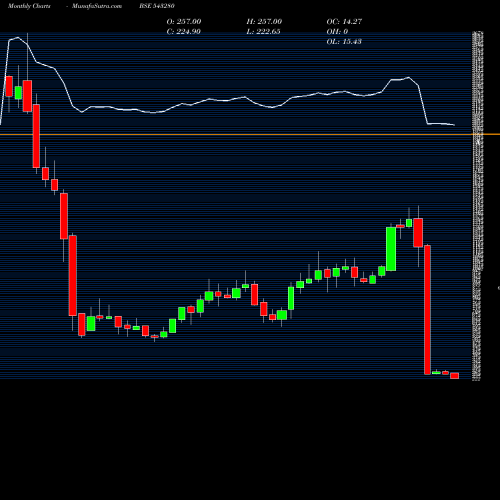Click the peak of the white moving average line on the left

point(17,37)
